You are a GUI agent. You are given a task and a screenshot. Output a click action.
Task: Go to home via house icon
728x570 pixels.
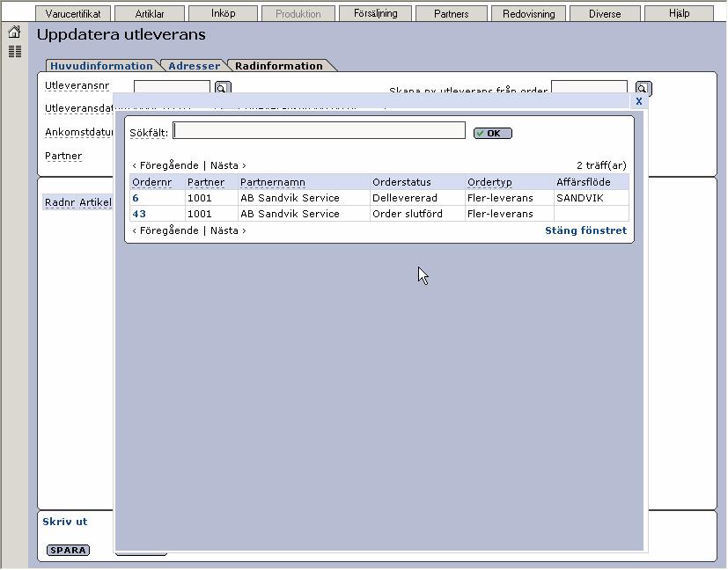14,32
